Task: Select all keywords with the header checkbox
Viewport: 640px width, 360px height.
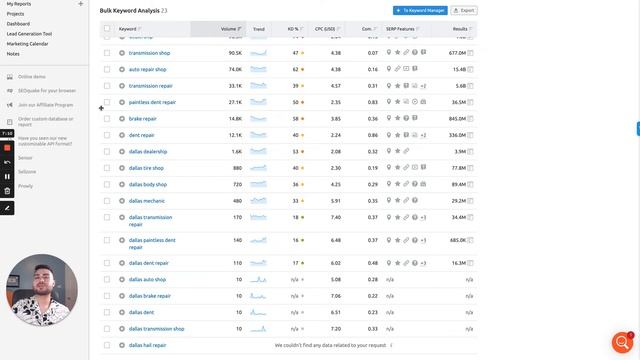Action: 107,29
